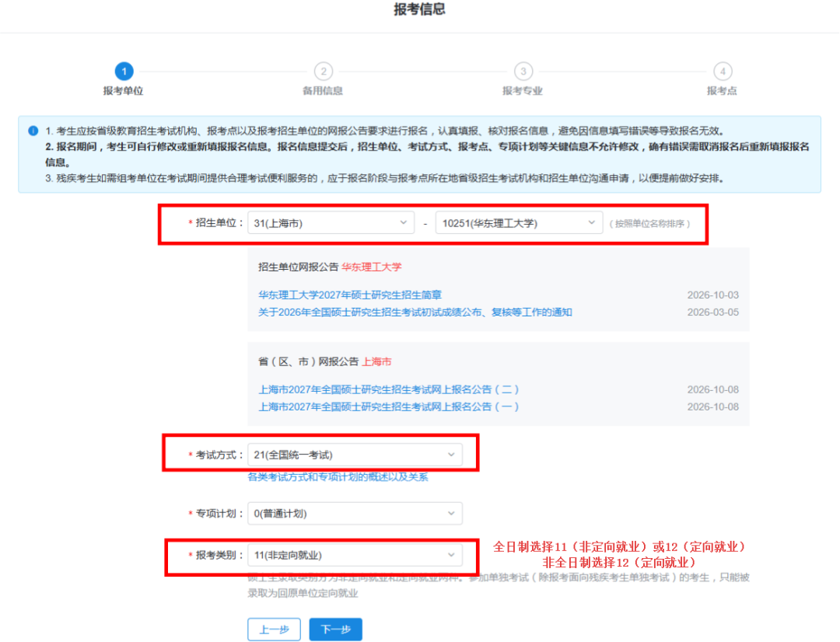Viewport: 840px width, 642px height.
Task: Open link 各类考试方式和专项计划的概述以及关系
Action: (338, 477)
